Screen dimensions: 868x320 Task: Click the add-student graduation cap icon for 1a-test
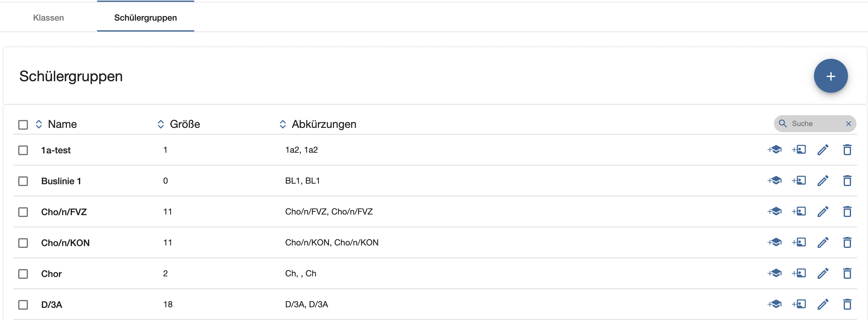click(x=774, y=150)
